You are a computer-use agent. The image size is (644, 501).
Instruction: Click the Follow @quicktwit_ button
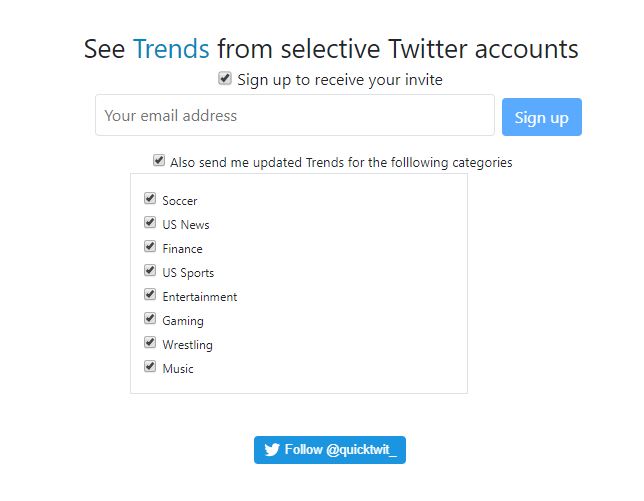pyautogui.click(x=330, y=450)
